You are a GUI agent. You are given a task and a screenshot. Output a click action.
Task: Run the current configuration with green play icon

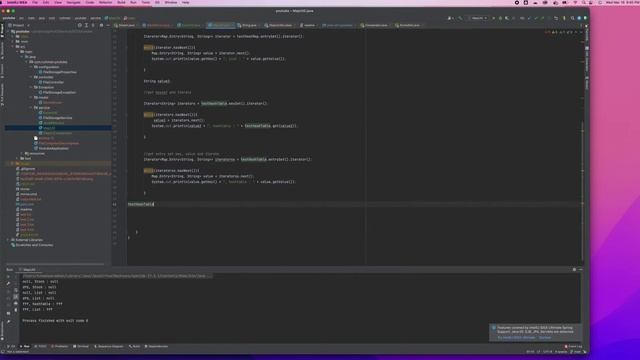click(493, 18)
